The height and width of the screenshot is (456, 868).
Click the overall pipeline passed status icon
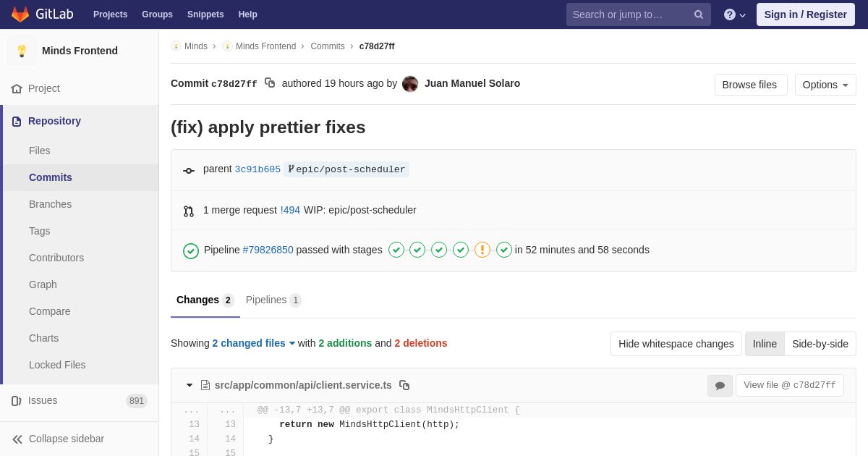(x=191, y=250)
